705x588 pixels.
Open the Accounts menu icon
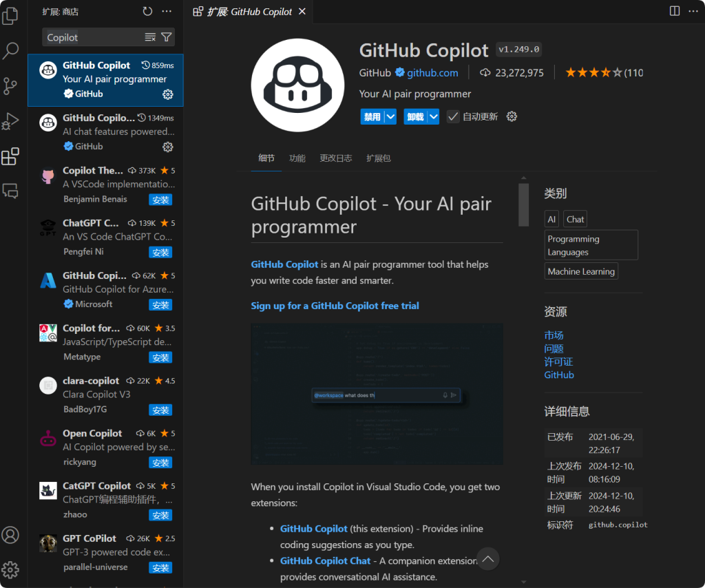[x=10, y=535]
